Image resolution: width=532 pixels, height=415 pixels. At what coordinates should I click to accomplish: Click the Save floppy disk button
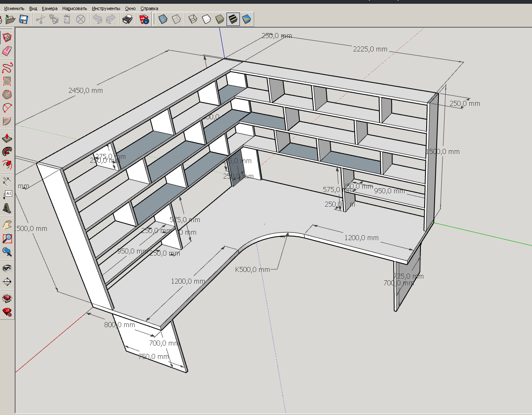(x=23, y=19)
